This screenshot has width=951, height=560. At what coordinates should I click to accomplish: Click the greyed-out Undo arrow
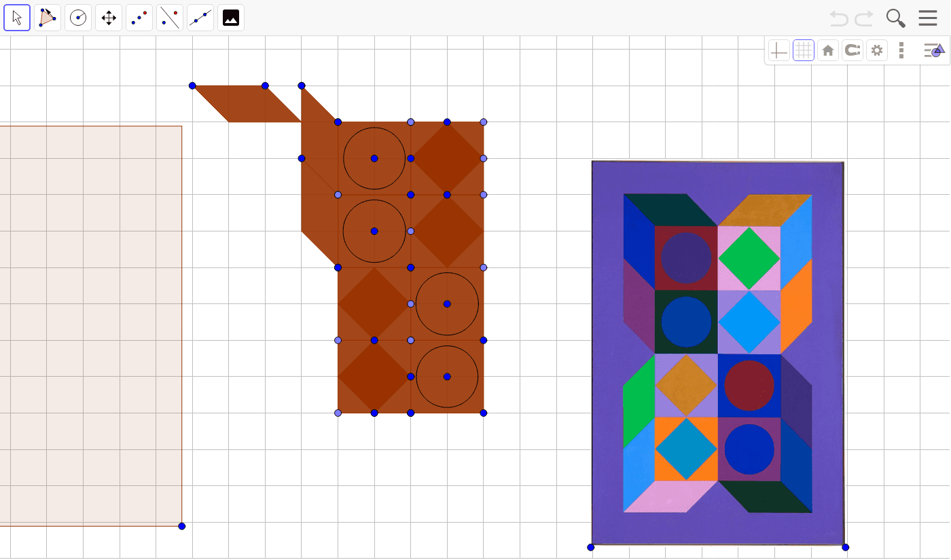coord(839,18)
